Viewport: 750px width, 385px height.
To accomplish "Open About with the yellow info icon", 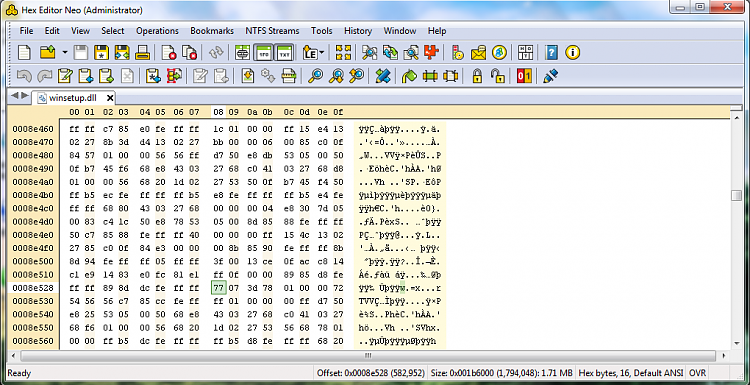I will tap(573, 53).
